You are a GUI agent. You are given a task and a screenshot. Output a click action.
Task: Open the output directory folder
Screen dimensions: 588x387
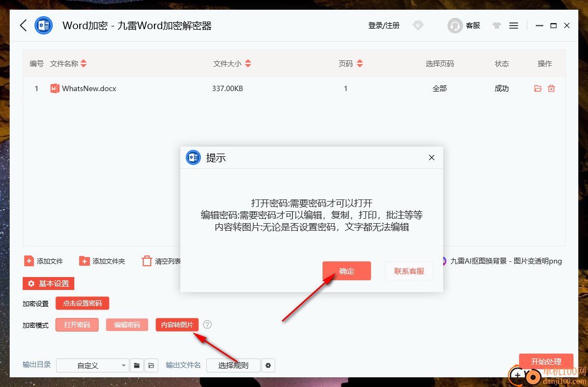[x=151, y=365]
